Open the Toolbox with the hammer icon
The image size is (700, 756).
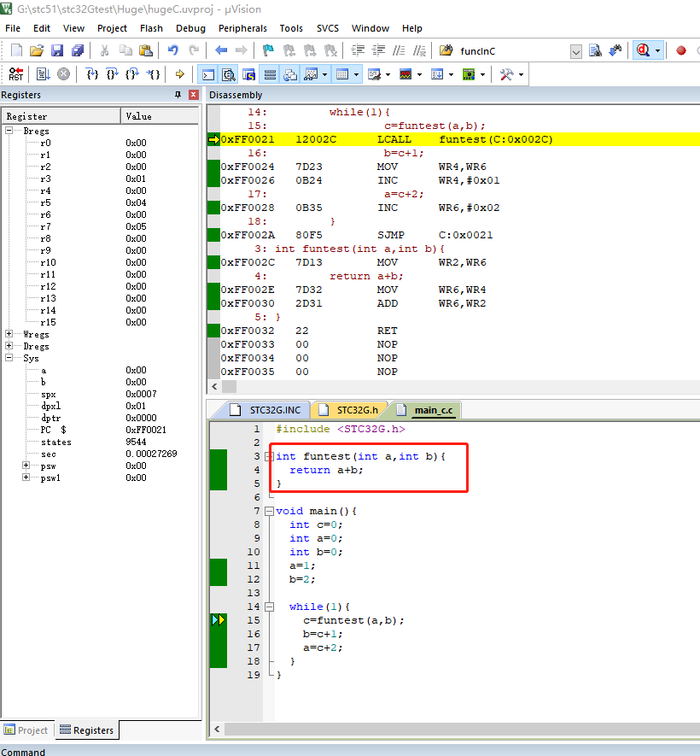tap(506, 74)
